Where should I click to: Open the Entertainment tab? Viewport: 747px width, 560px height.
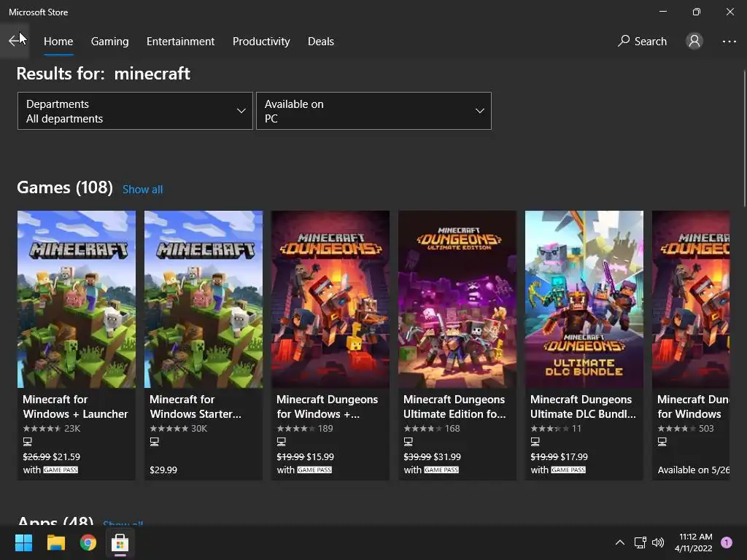[x=181, y=42]
